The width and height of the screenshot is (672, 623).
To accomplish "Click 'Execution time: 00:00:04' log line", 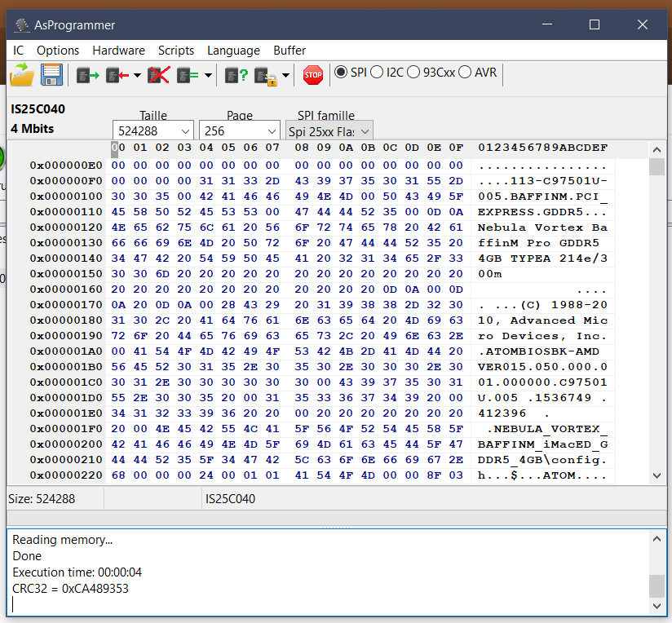I will click(77, 572).
